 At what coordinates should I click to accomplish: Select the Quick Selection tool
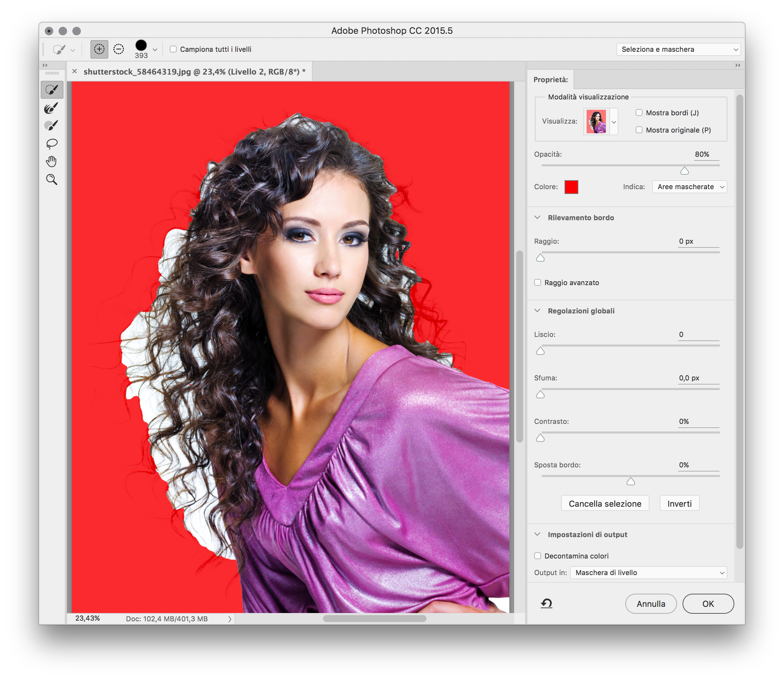pos(52,89)
